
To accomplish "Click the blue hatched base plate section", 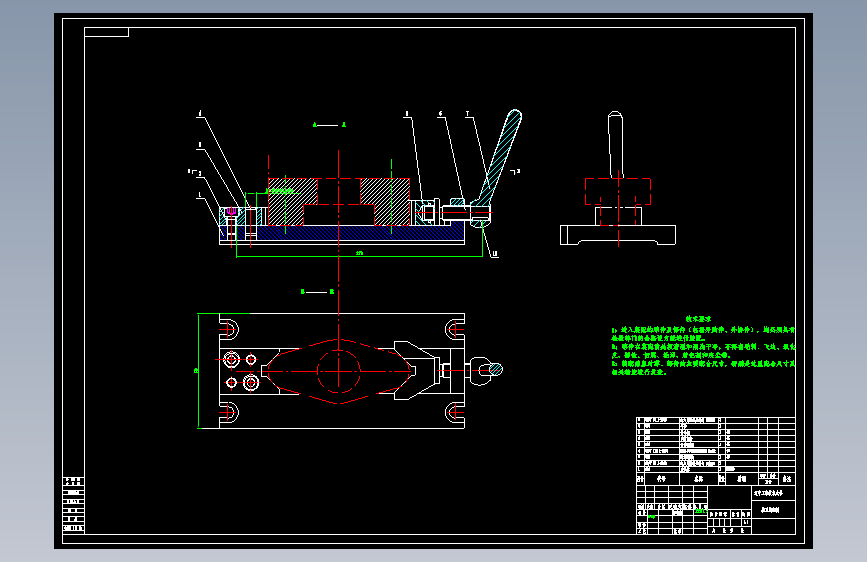I will pyautogui.click(x=359, y=233).
